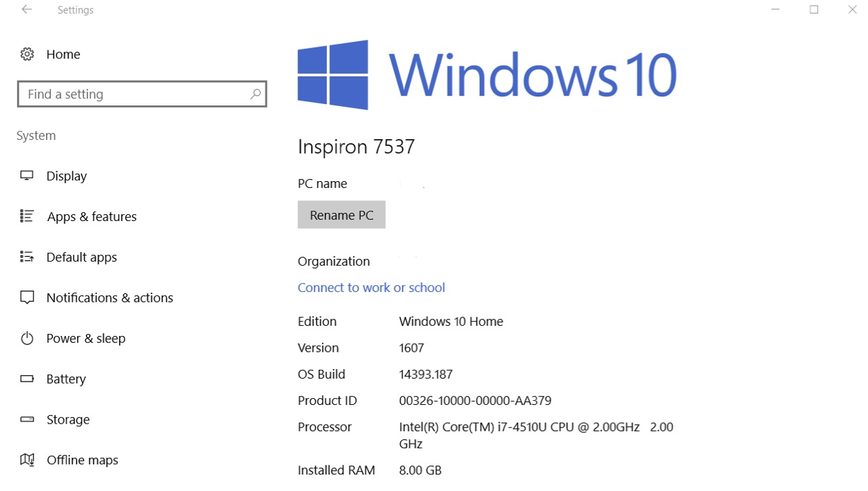
Task: Click the Version label
Action: coord(318,348)
